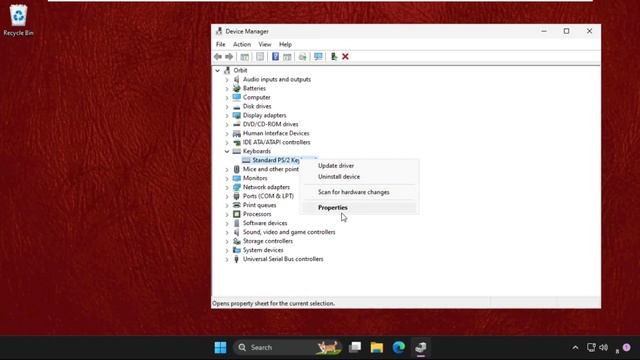Click the taskbar Search box
Screen dimensions: 640x360
pyautogui.click(x=288, y=347)
